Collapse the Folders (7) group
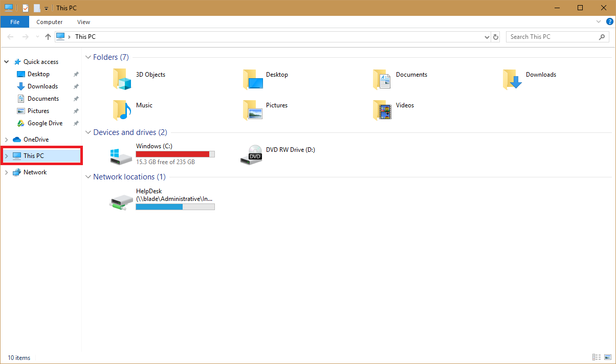The height and width of the screenshot is (364, 616). [x=88, y=57]
